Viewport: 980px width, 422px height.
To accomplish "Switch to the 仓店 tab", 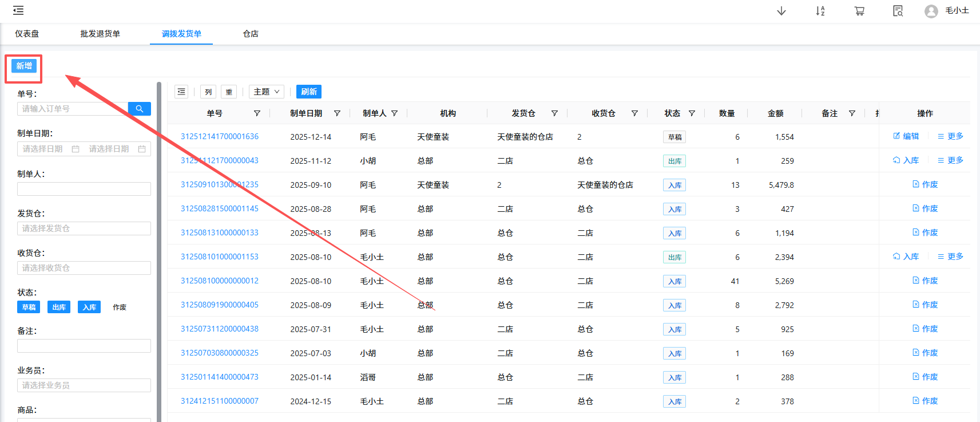I will point(251,34).
